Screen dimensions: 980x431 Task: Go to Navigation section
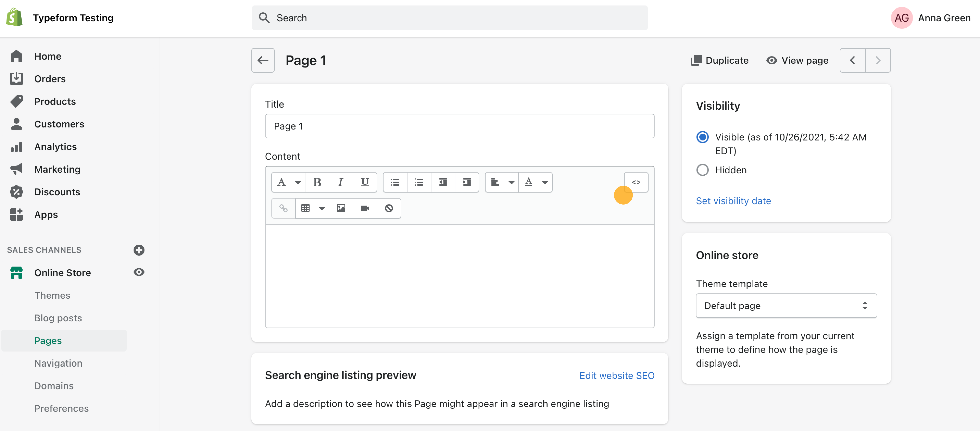pyautogui.click(x=58, y=363)
